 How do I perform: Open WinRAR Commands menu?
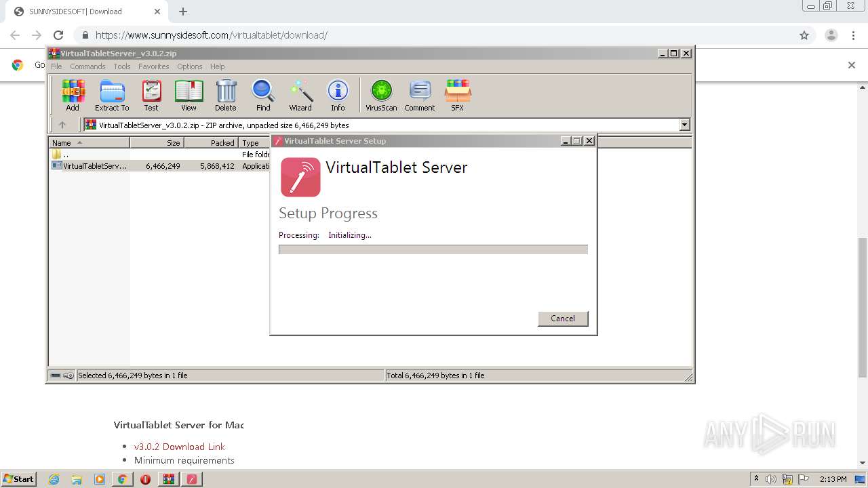pos(87,66)
